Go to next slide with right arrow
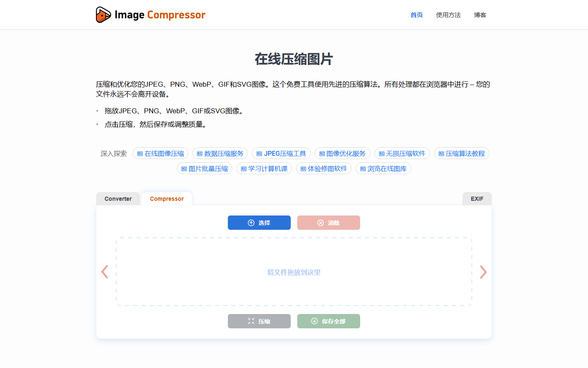 point(483,272)
